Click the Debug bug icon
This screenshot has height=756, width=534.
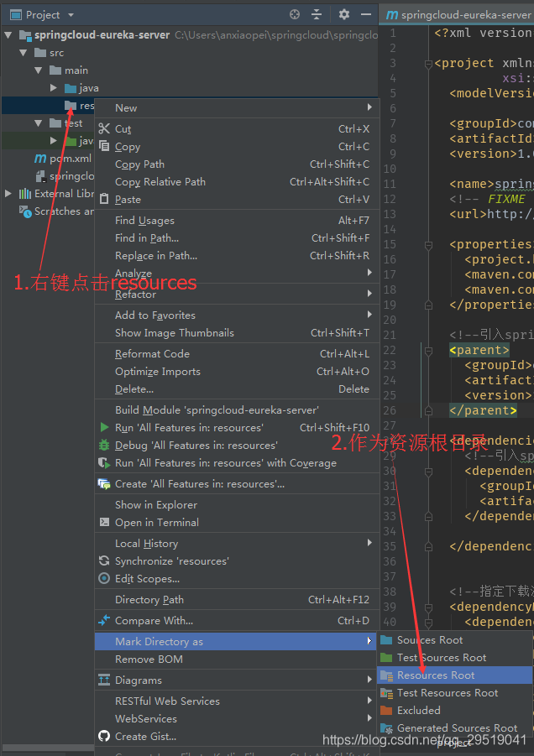(x=104, y=445)
